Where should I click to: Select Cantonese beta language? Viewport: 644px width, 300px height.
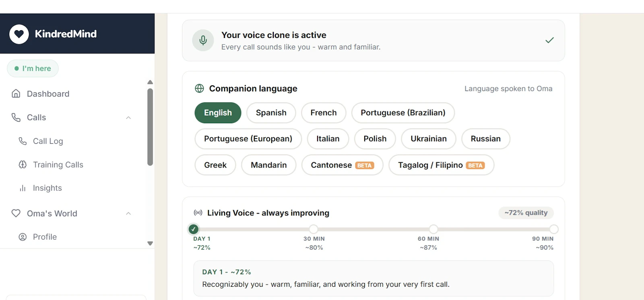click(342, 165)
